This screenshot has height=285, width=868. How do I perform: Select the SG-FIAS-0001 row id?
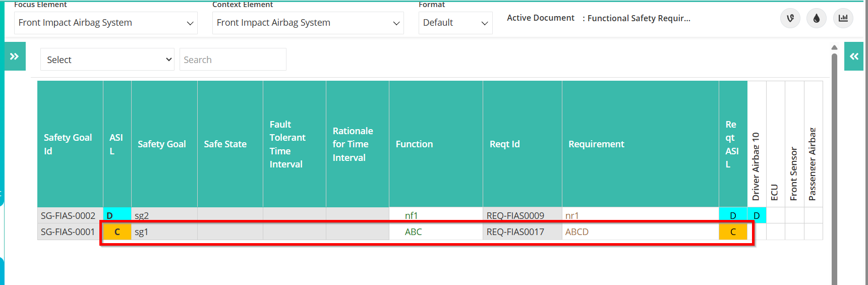68,232
